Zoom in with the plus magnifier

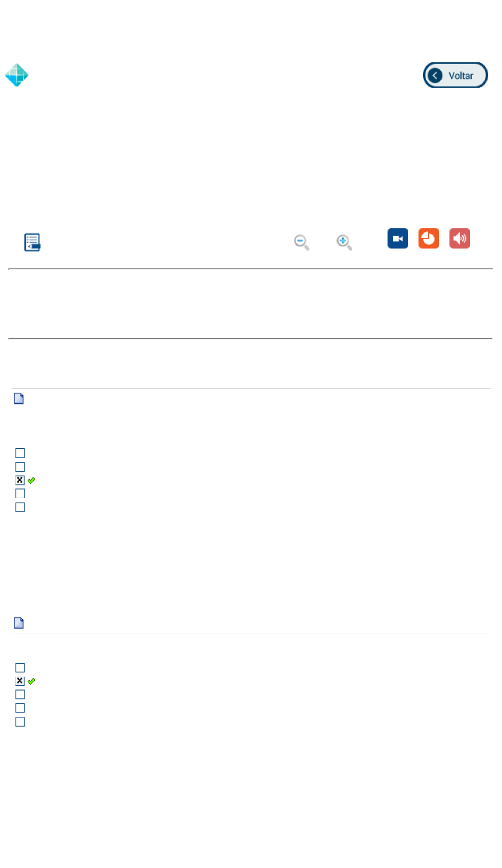tap(344, 242)
